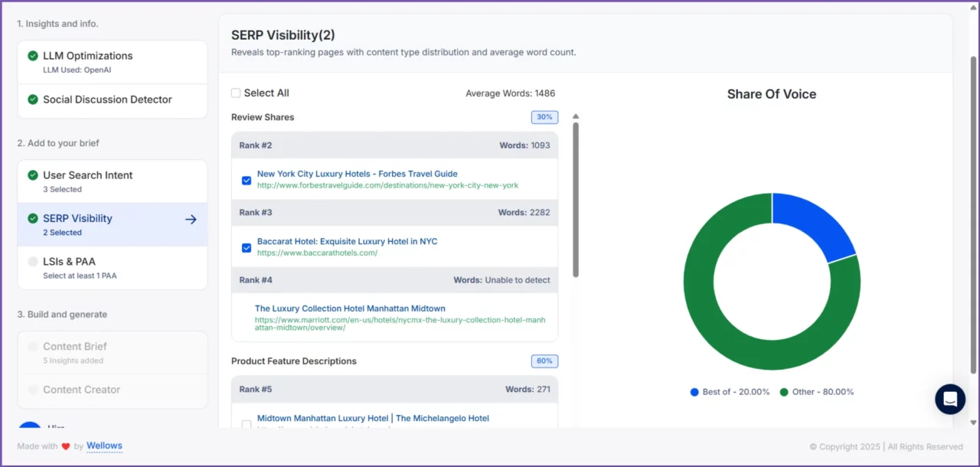
Task: Open the Wellows link in footer
Action: 104,446
